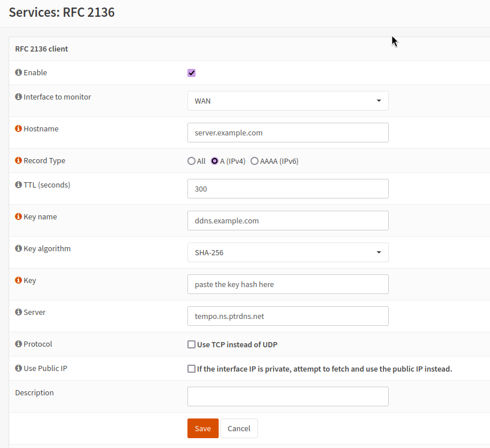Click the TTL (seconds) label

click(47, 185)
